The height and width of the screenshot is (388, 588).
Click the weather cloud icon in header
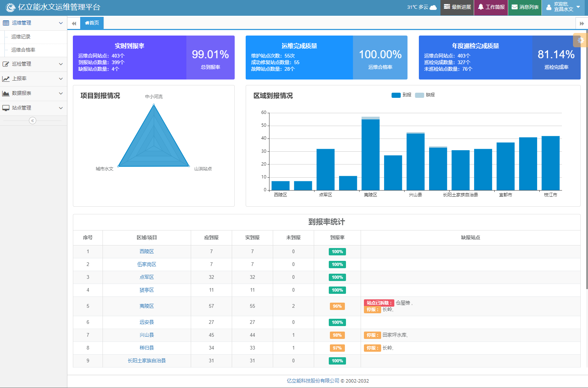pos(433,7)
